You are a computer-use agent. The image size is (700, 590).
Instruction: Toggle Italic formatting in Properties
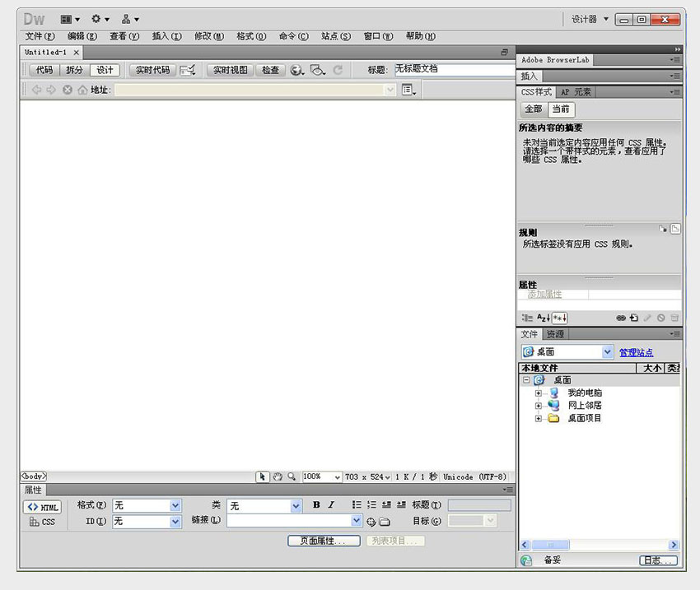point(331,504)
